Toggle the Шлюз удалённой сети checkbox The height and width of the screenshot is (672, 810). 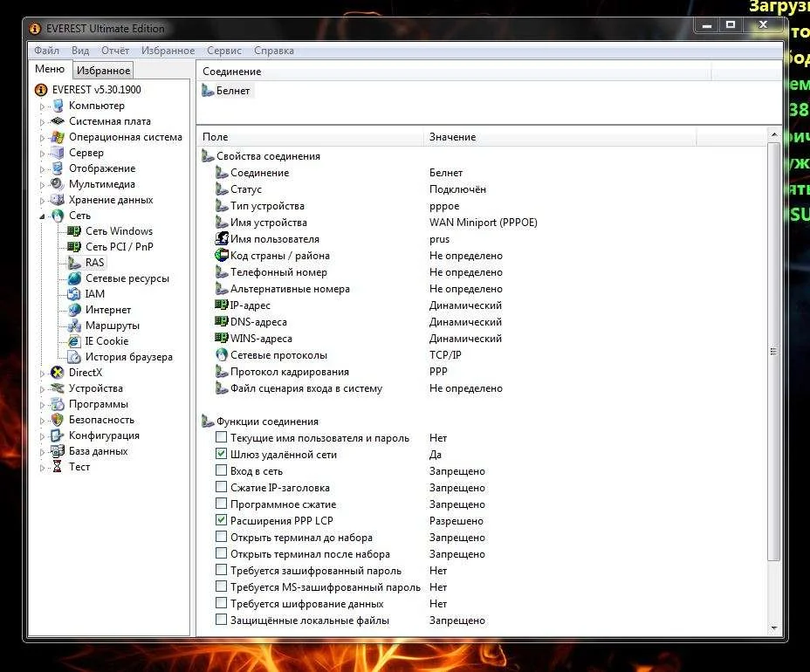tap(222, 455)
